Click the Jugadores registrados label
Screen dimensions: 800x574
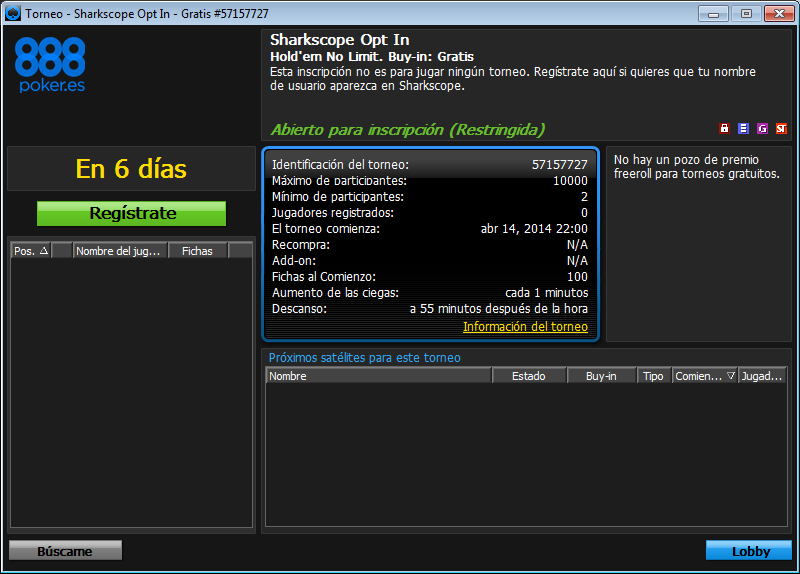pyautogui.click(x=333, y=212)
